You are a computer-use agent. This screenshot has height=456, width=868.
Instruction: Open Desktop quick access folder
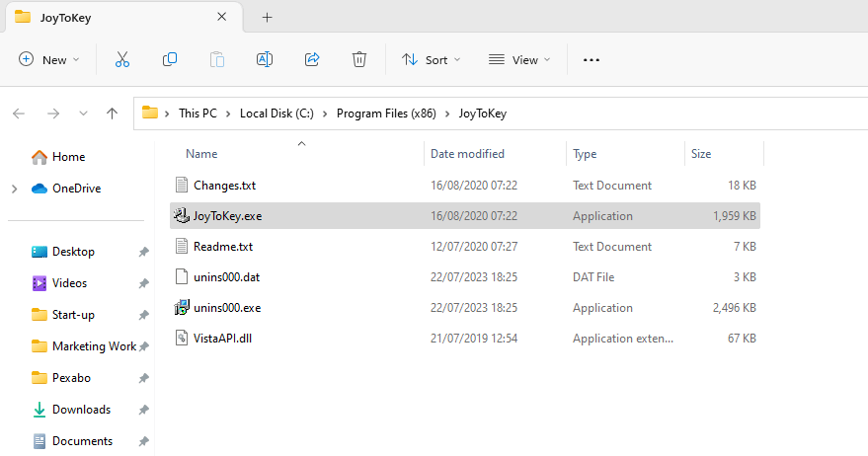coord(63,252)
